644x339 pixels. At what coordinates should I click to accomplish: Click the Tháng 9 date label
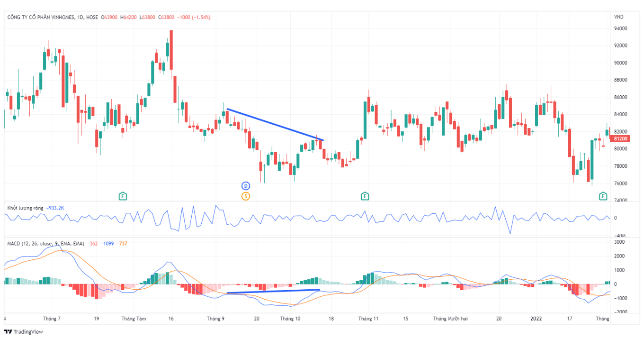(x=215, y=319)
